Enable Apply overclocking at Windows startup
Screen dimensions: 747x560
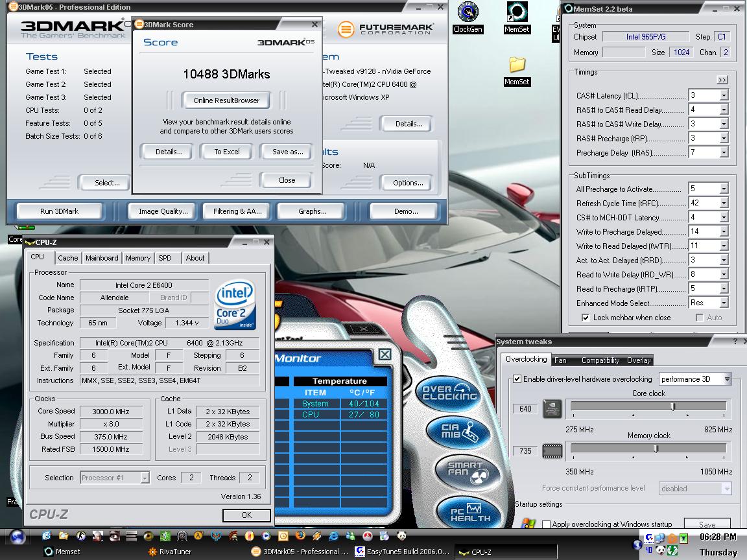tap(546, 524)
